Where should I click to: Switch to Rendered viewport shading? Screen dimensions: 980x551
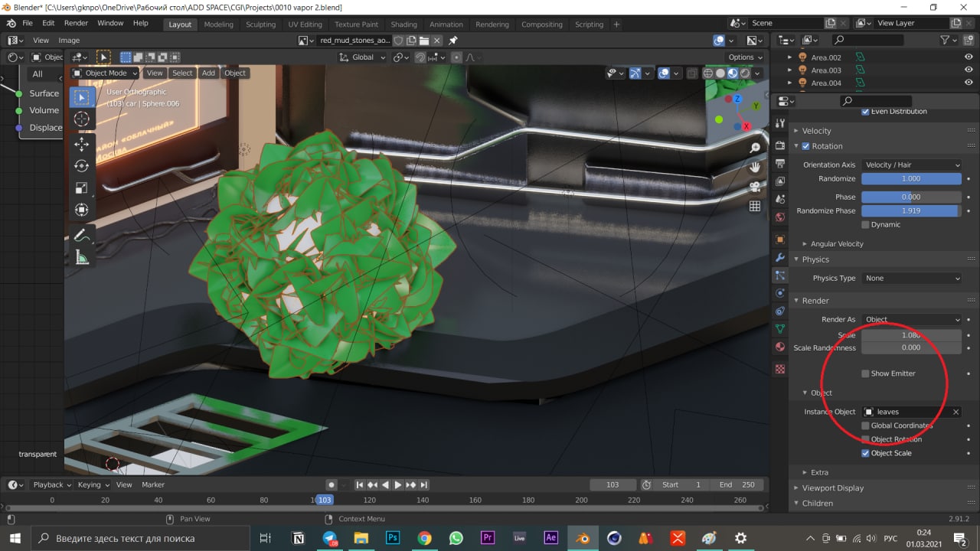pyautogui.click(x=745, y=73)
